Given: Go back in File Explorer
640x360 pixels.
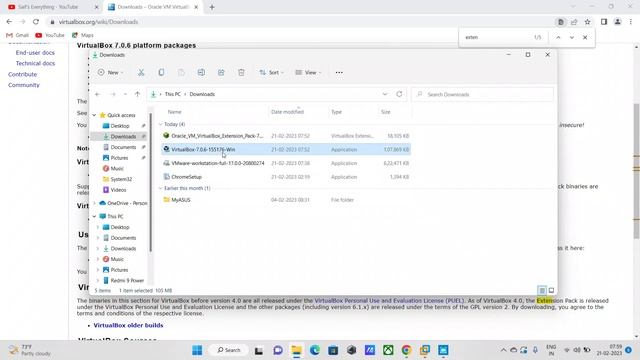Looking at the screenshot, I should (x=98, y=94).
